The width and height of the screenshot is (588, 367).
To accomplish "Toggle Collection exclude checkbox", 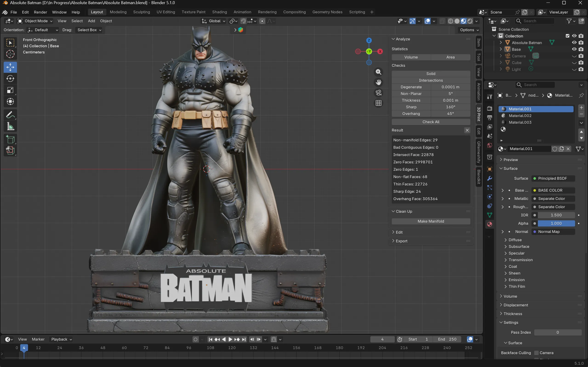I will pyautogui.click(x=567, y=36).
